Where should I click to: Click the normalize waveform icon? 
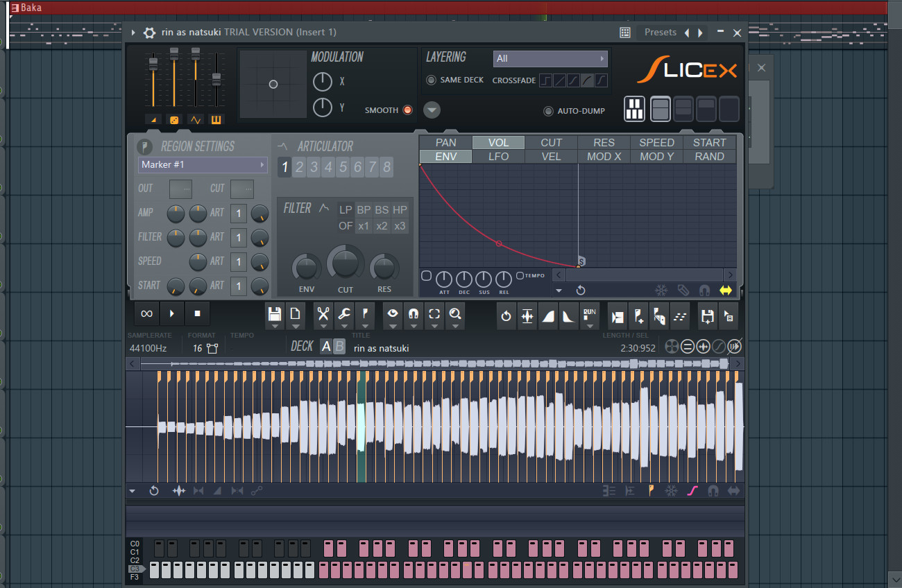click(x=527, y=316)
